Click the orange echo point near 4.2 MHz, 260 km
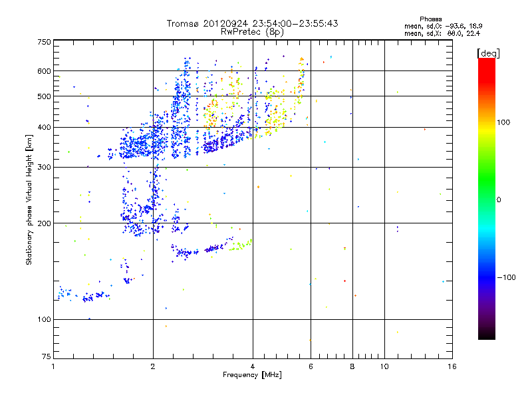The image size is (532, 399). (258, 187)
